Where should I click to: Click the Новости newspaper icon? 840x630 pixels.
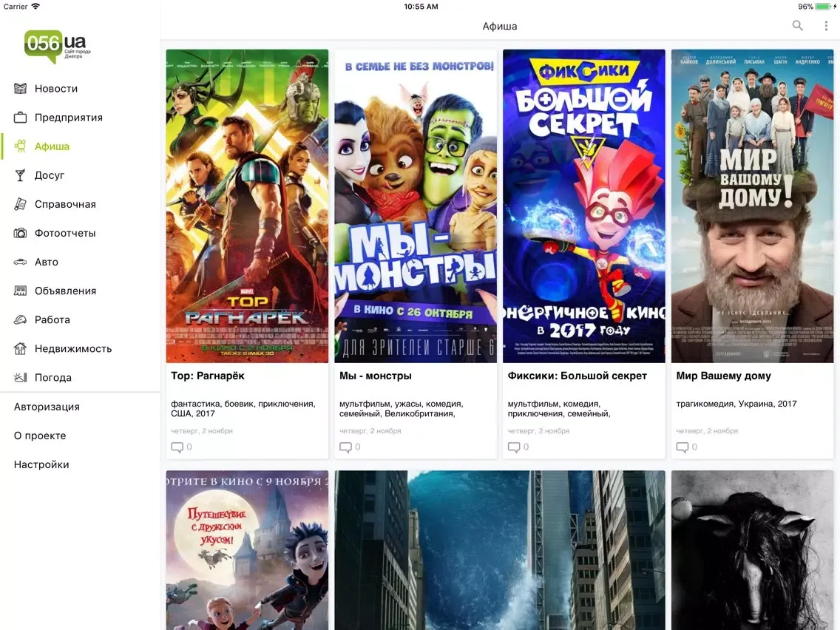point(21,89)
